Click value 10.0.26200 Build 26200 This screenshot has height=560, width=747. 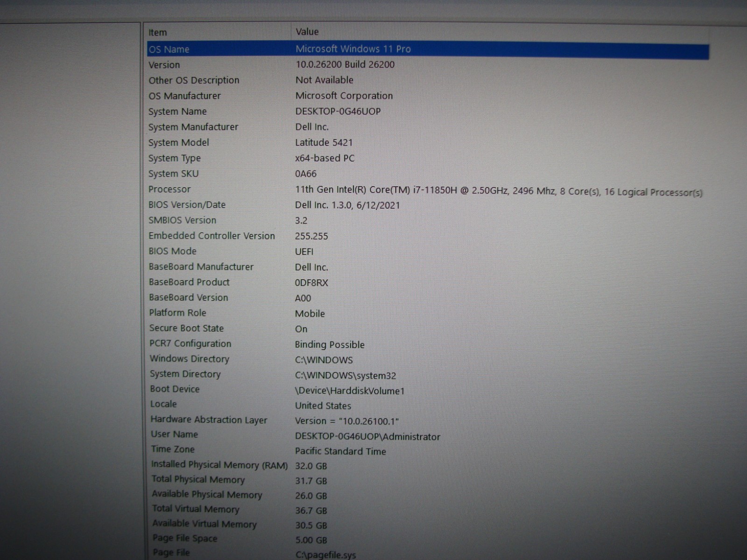345,64
